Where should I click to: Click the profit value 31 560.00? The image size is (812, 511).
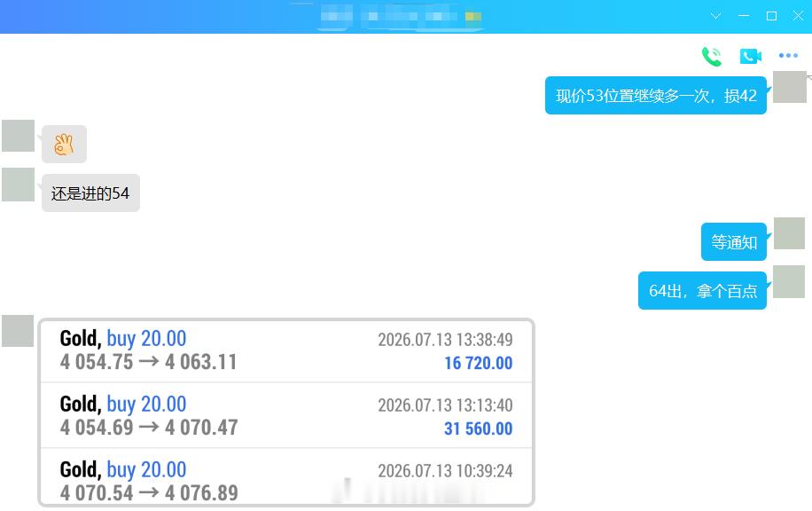tap(478, 428)
